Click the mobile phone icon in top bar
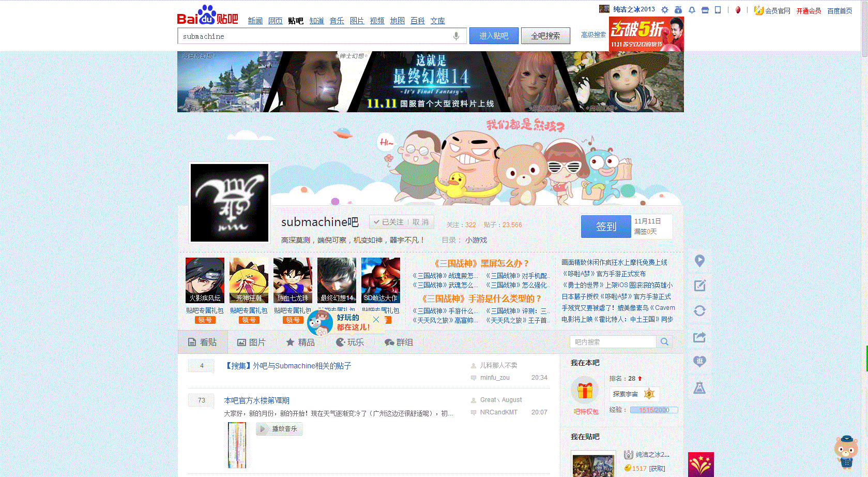The width and height of the screenshot is (868, 477). pyautogui.click(x=718, y=10)
